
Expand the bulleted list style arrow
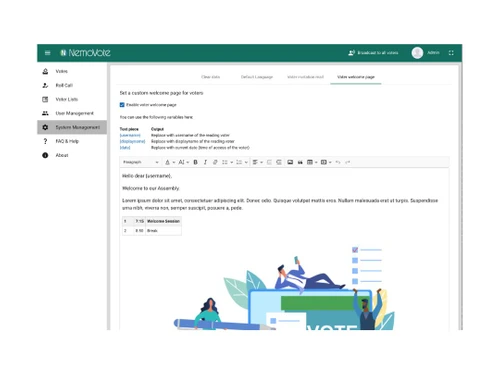[x=231, y=162]
